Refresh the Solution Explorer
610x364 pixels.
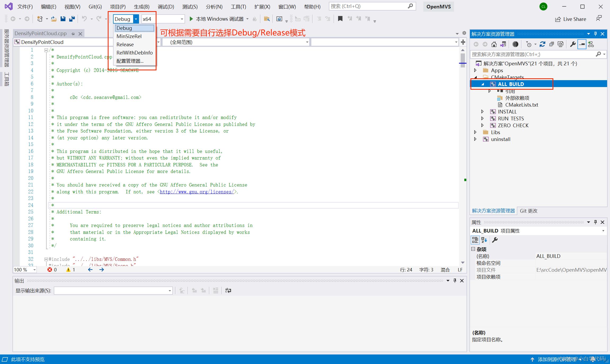(542, 44)
